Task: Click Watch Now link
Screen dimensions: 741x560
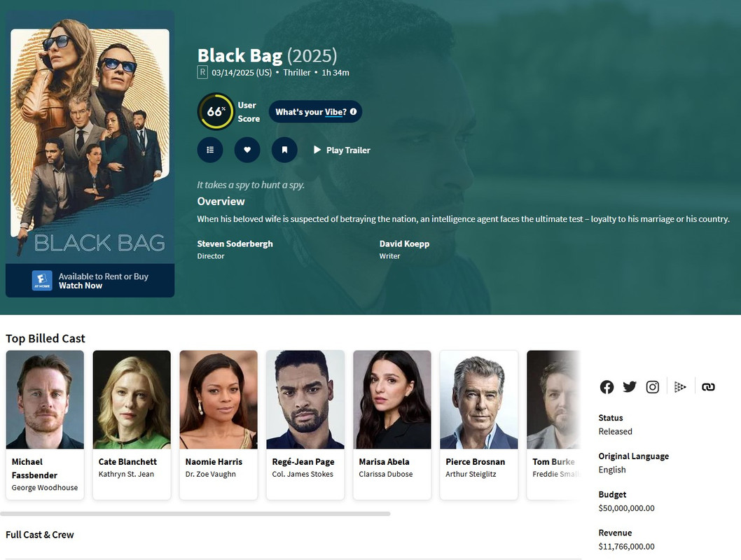Action: point(81,286)
